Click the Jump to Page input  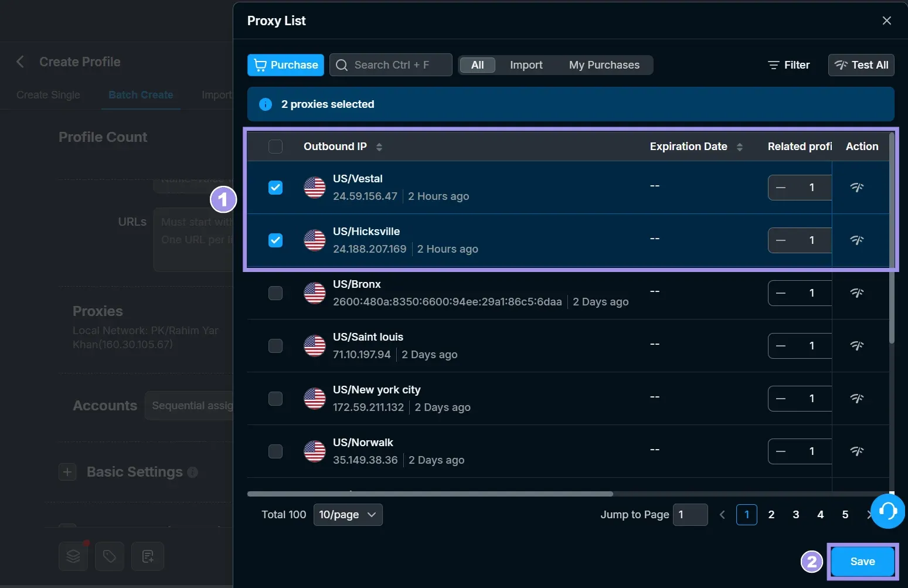[691, 515]
